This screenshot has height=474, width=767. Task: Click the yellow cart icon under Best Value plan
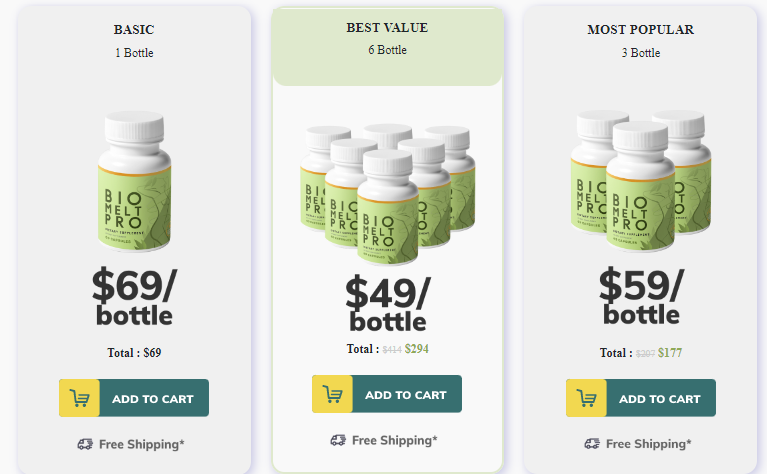332,394
